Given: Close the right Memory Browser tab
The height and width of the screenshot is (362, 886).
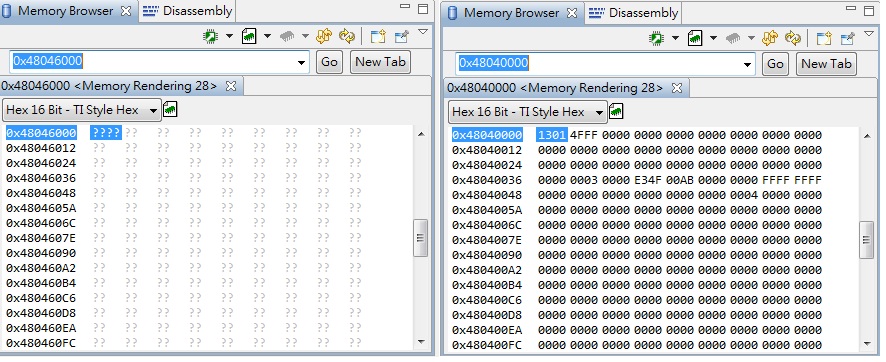Looking at the screenshot, I should [572, 13].
